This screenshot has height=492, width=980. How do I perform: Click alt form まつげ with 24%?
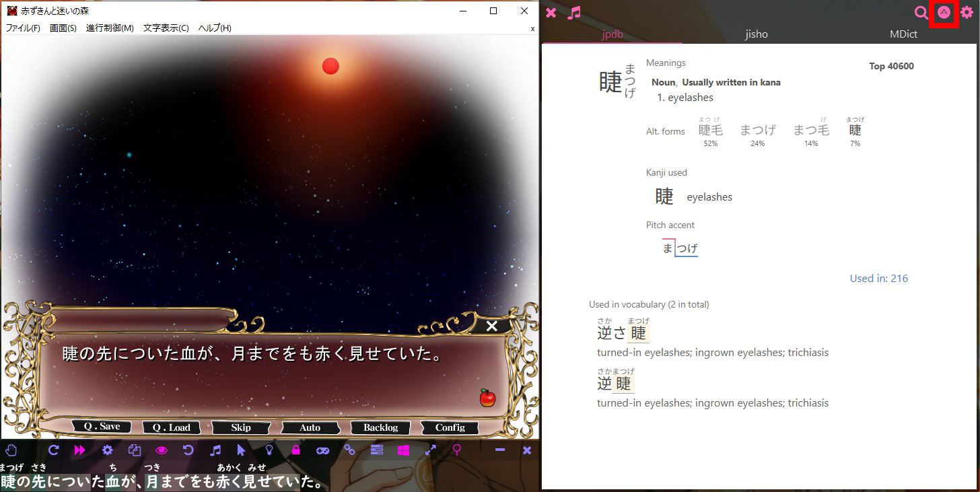(x=758, y=131)
